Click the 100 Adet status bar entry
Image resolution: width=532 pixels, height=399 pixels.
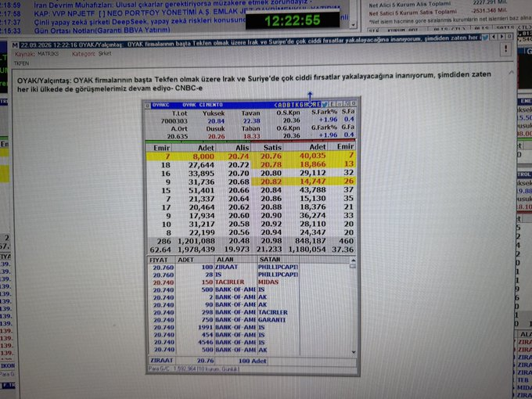point(252,361)
